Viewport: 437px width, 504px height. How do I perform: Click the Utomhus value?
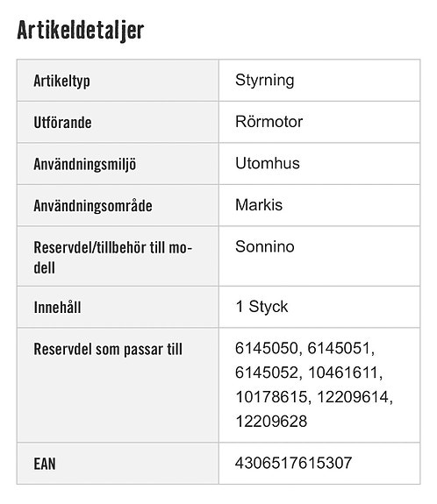pos(268,163)
